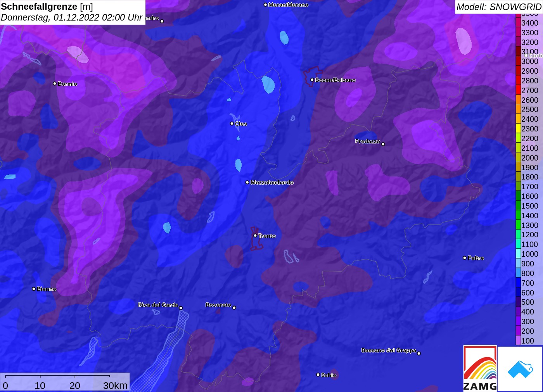
Task: Click the "10" scale bar label
Action: [40, 385]
